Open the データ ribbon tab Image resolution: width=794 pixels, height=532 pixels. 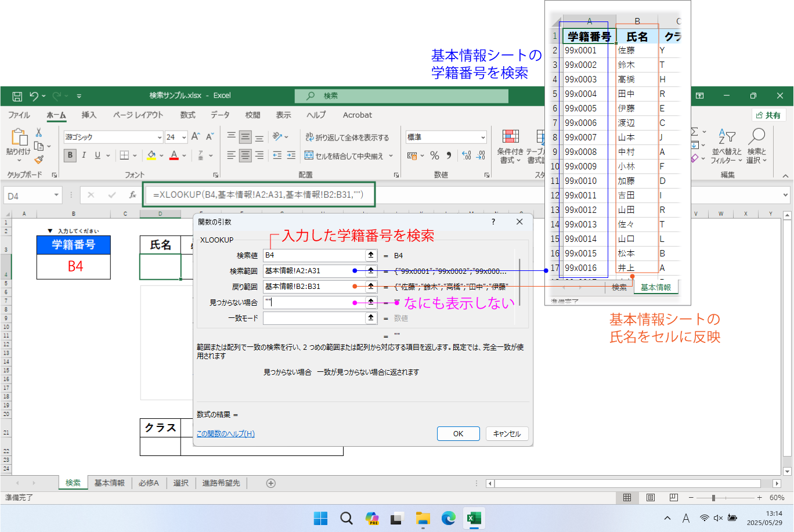[x=220, y=115]
